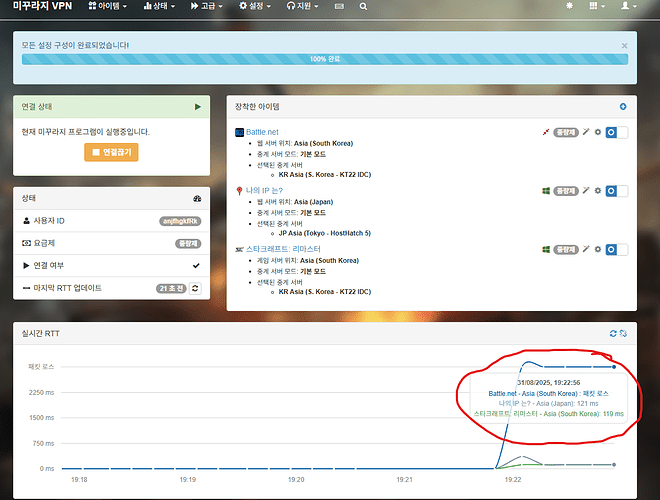Image resolution: width=660 pixels, height=500 pixels.
Task: Toggle the 나의 IP 는? item switch
Action: (x=617, y=191)
